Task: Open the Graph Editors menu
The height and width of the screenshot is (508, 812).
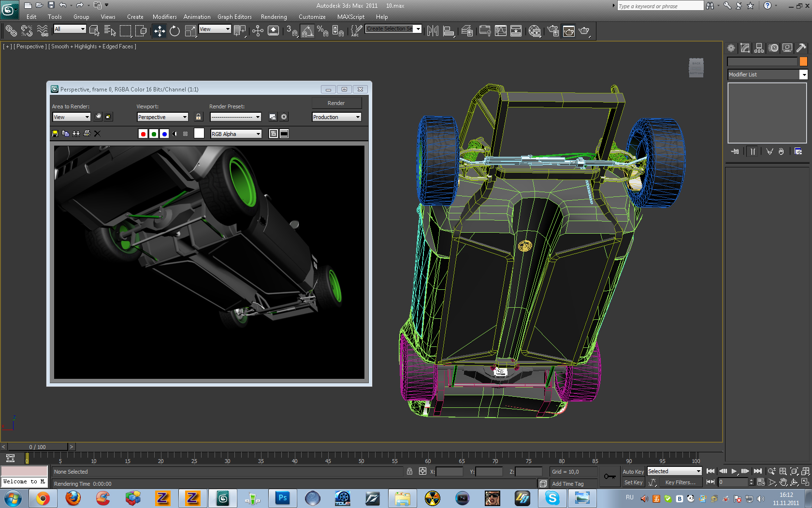Action: (234, 17)
